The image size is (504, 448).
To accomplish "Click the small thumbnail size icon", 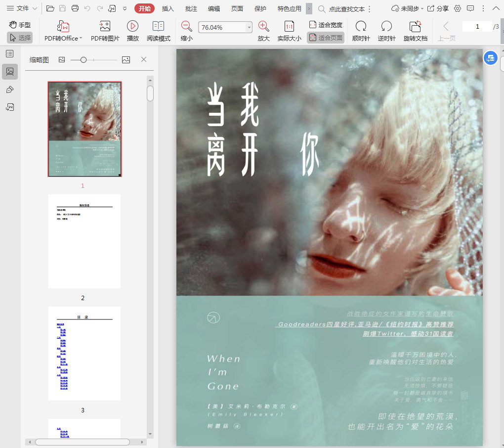I will coord(62,59).
